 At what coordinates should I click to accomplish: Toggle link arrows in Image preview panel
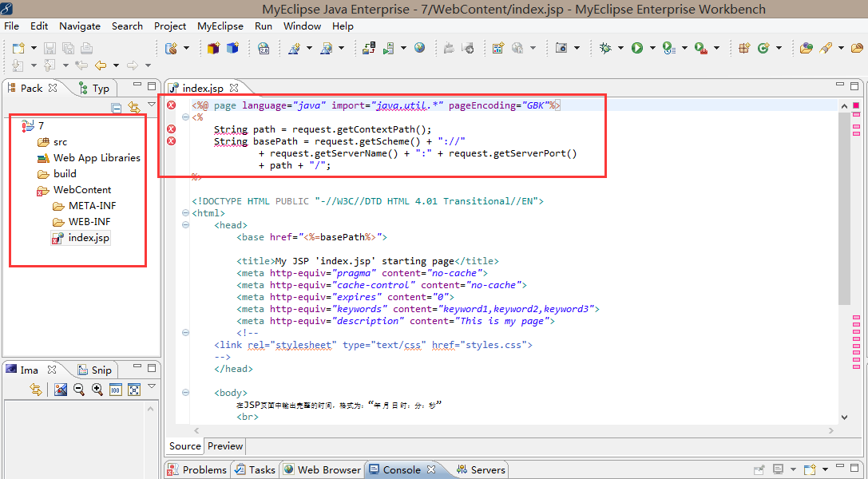click(x=36, y=390)
